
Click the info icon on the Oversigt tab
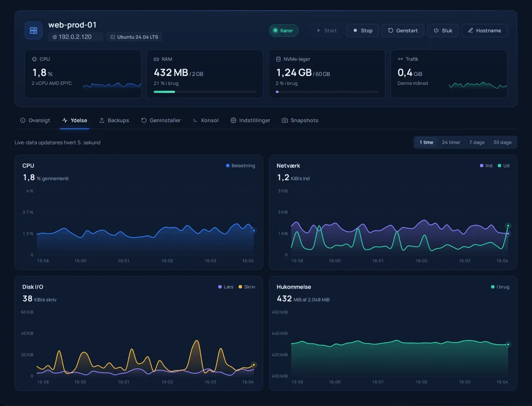coord(23,121)
